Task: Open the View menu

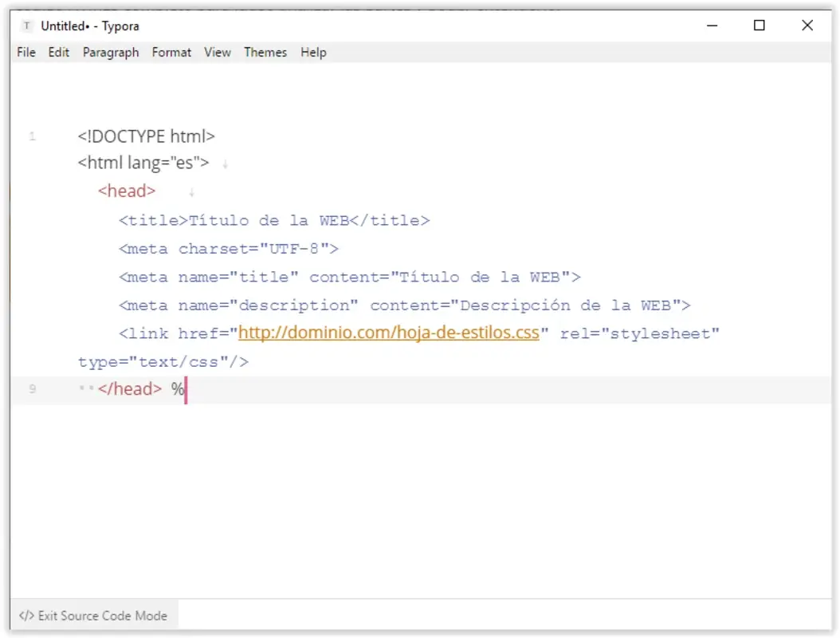Action: pos(217,52)
